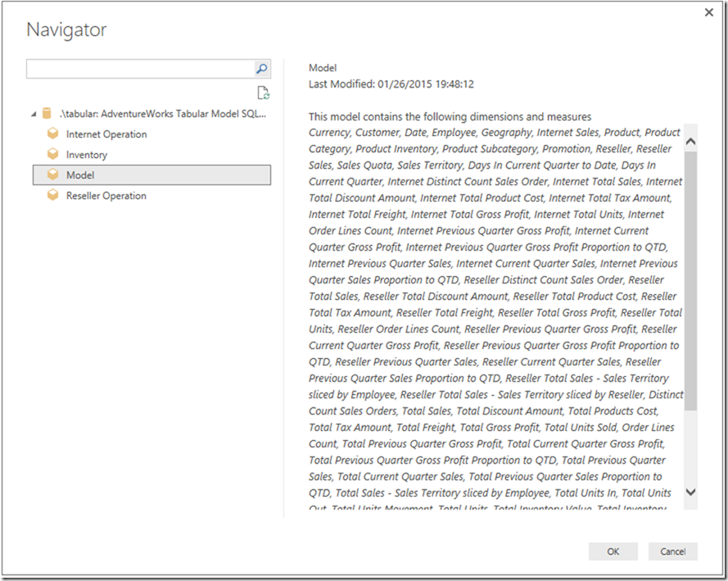Click the description scrollbar thumb

pyautogui.click(x=690, y=280)
